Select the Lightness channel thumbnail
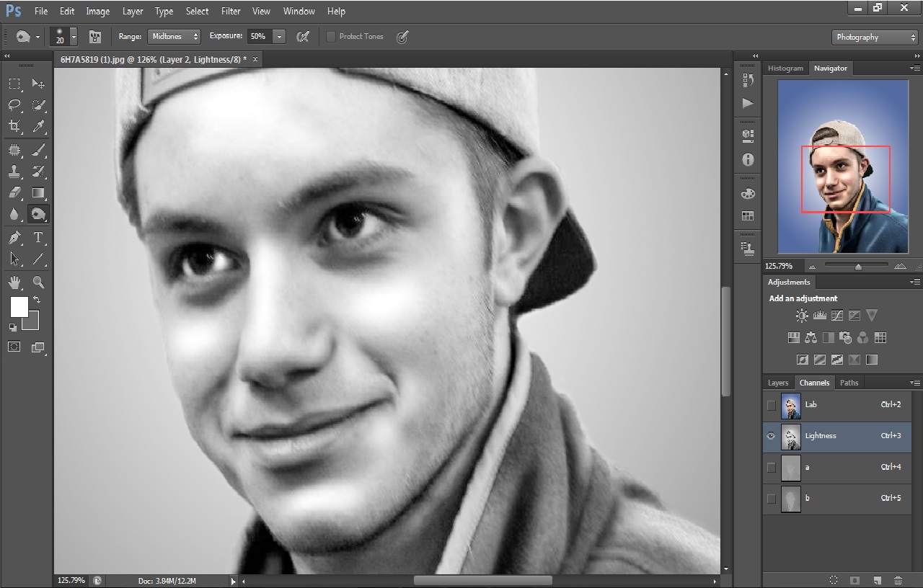The height and width of the screenshot is (588, 923). [x=791, y=437]
